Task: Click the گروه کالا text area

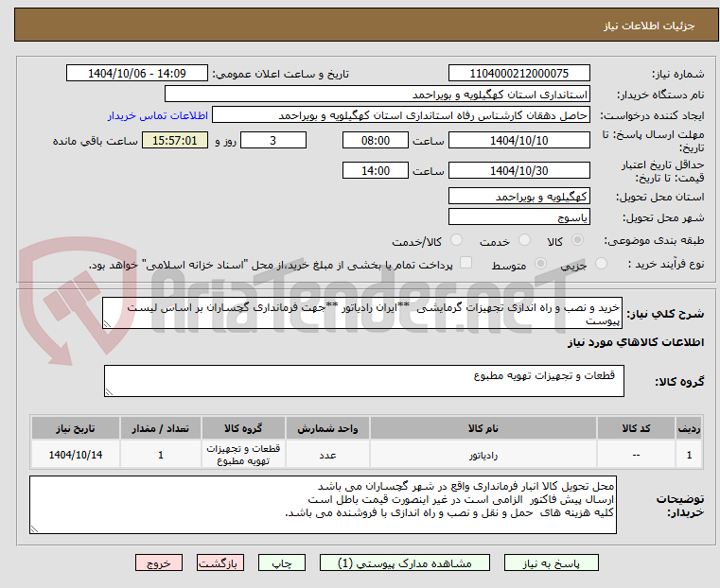Action: click(x=363, y=381)
